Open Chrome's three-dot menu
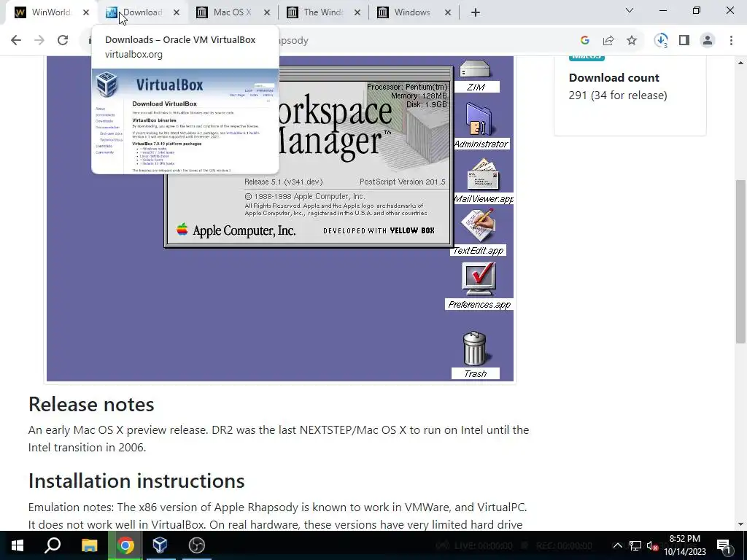 731,41
